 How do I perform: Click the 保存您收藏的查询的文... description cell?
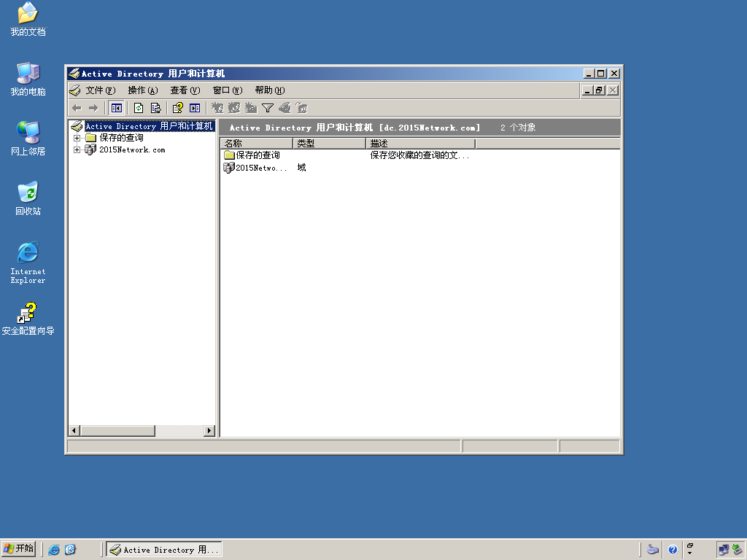419,155
